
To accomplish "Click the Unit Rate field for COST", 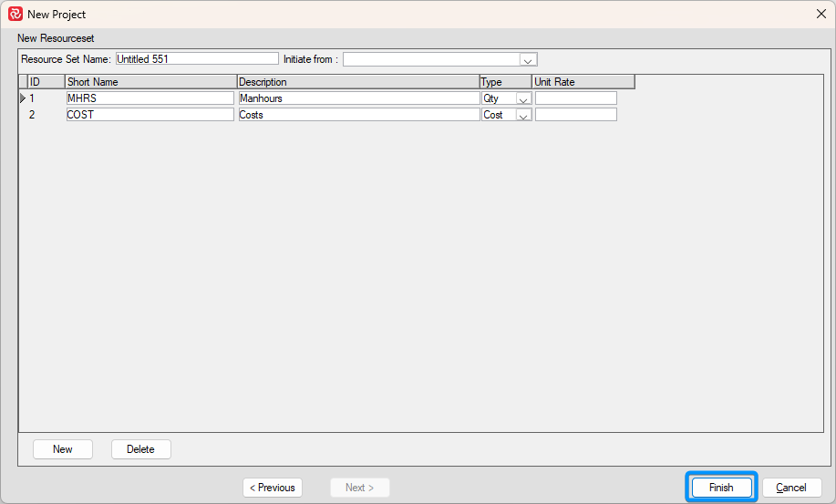I will pos(575,116).
